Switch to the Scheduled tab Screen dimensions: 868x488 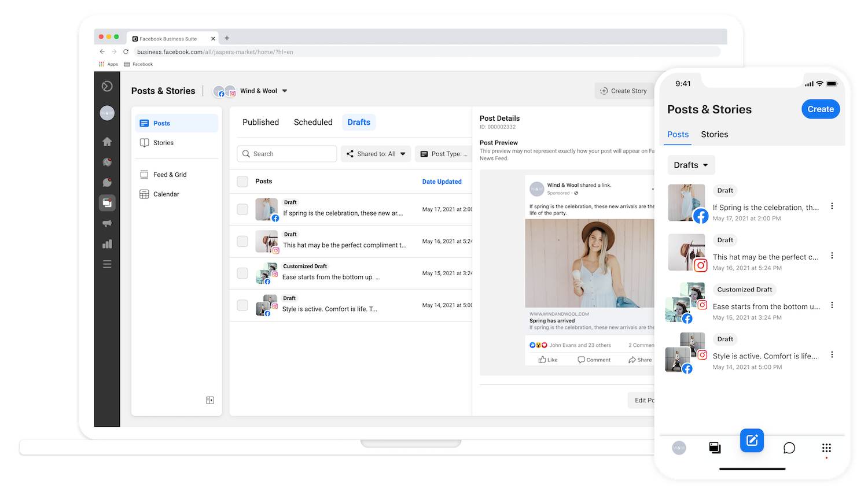click(313, 122)
